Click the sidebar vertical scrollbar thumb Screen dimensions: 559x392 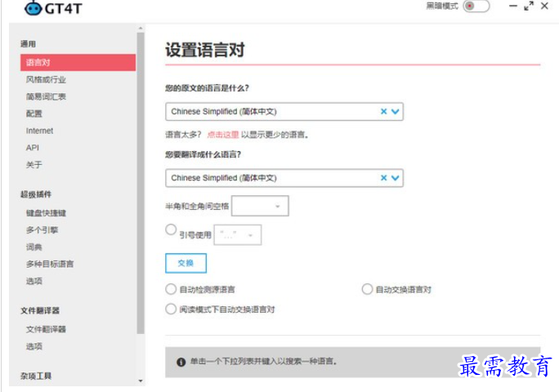[141, 183]
